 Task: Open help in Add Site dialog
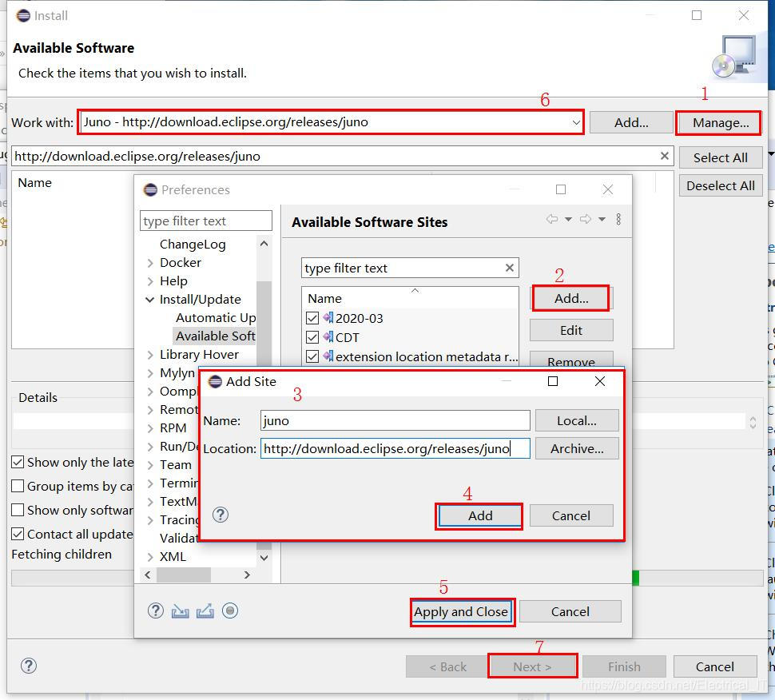point(221,515)
